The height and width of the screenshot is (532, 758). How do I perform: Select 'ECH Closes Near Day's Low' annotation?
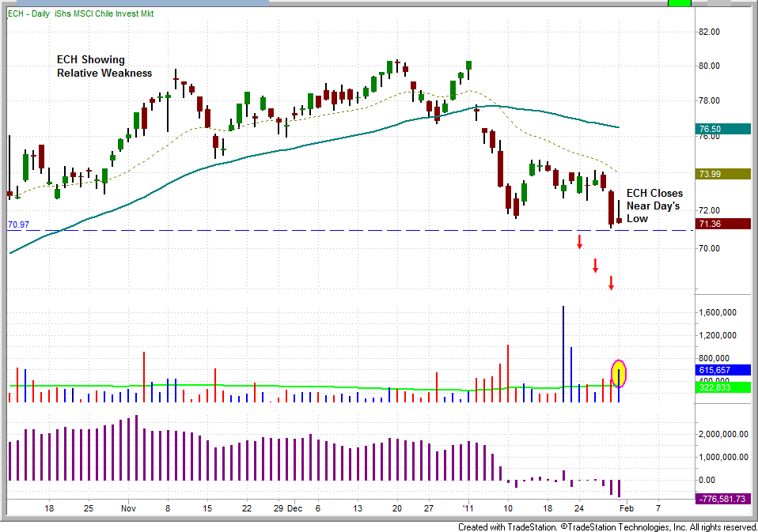tap(654, 205)
